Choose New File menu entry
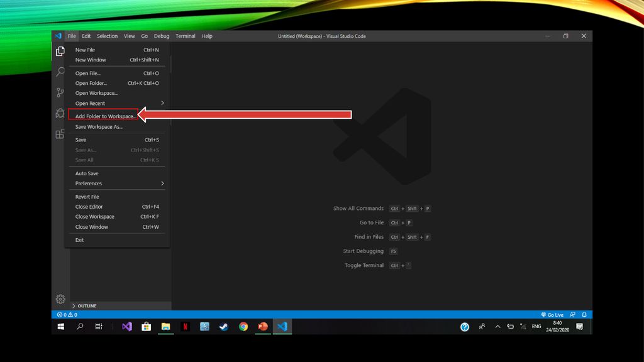 (x=117, y=50)
